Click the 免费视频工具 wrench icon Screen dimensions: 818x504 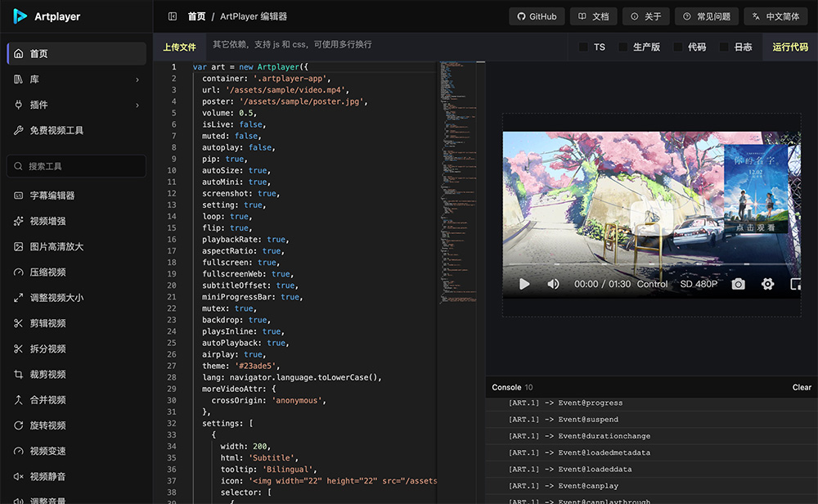pos(18,130)
